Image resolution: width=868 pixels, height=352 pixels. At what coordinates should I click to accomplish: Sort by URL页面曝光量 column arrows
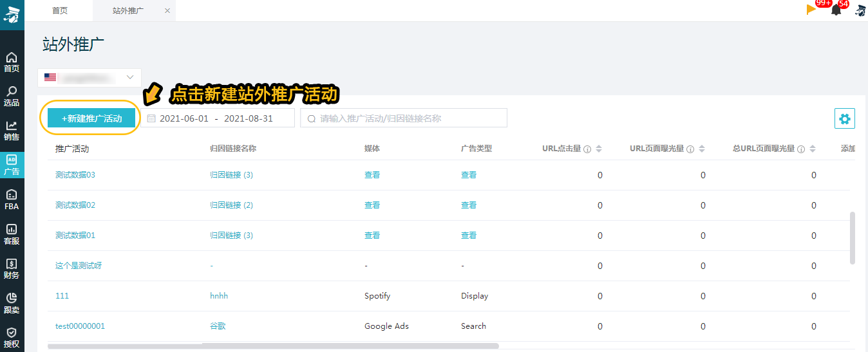(x=702, y=149)
